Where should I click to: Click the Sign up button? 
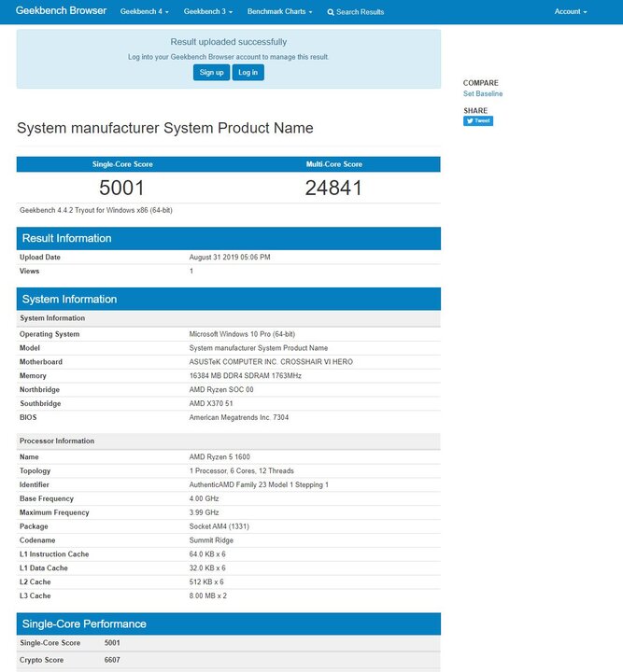(x=211, y=73)
